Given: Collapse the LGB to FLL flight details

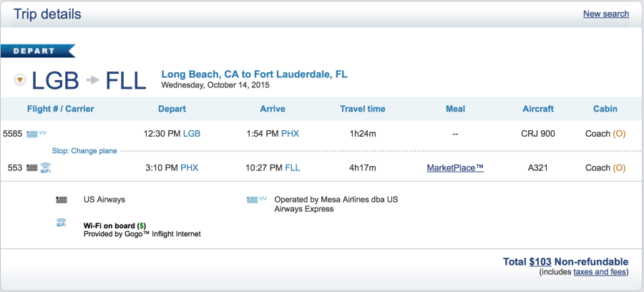Looking at the screenshot, I should 20,80.
